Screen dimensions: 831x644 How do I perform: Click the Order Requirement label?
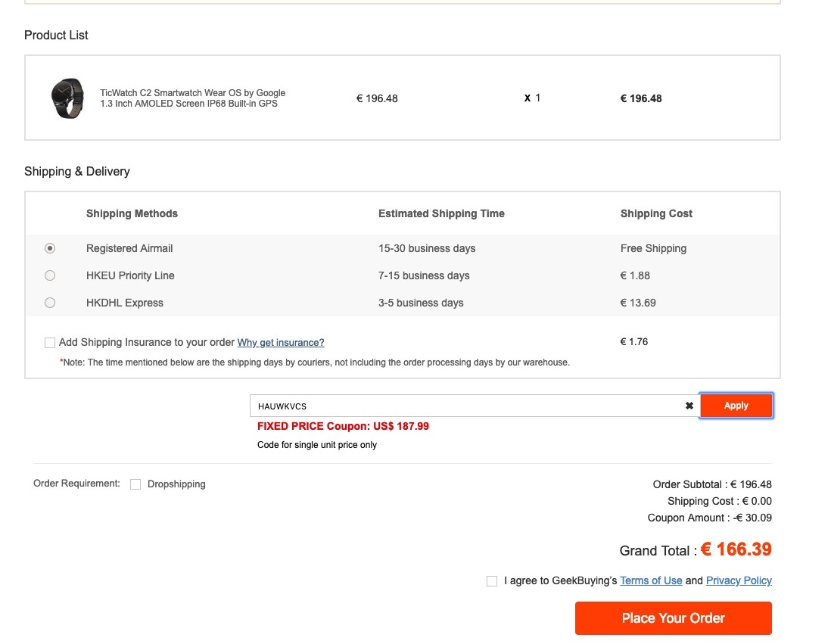(x=77, y=484)
